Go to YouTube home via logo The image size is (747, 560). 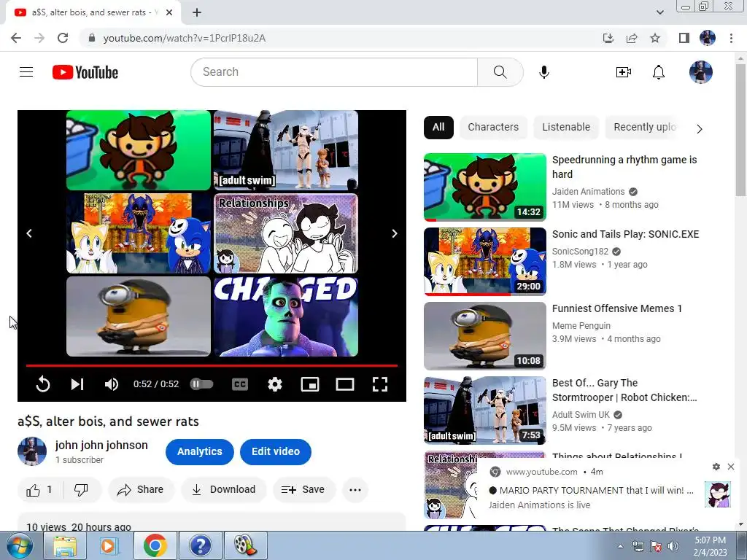click(85, 72)
